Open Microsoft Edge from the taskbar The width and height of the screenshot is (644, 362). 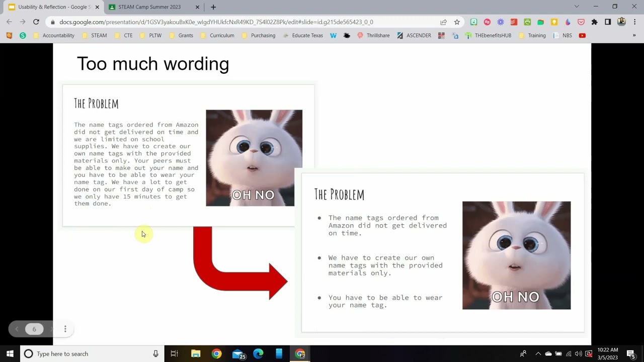pyautogui.click(x=258, y=353)
